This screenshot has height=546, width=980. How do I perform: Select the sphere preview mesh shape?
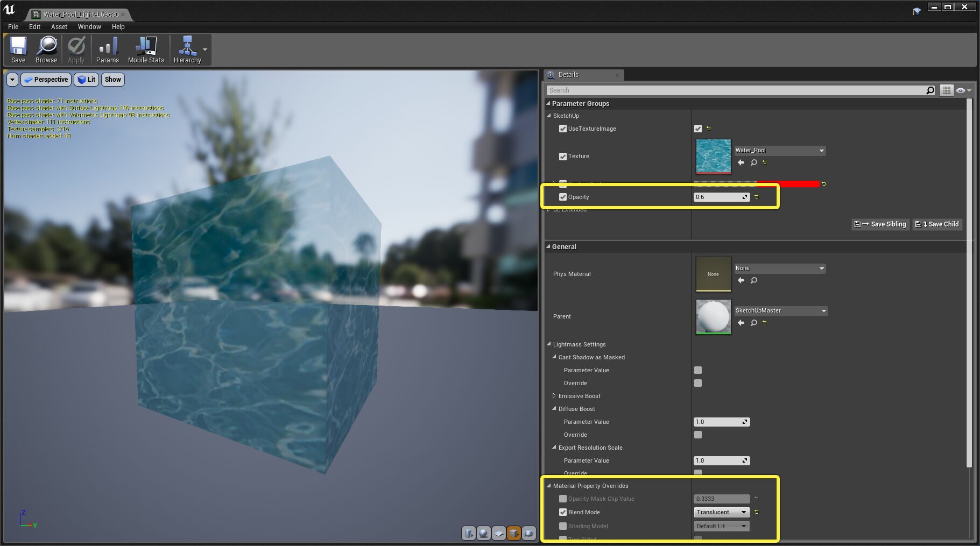pyautogui.click(x=484, y=533)
